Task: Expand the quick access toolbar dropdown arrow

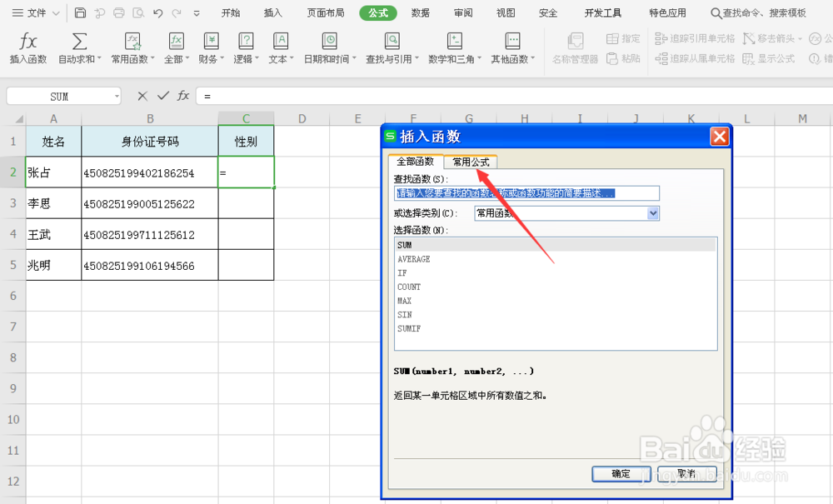Action: [x=197, y=13]
